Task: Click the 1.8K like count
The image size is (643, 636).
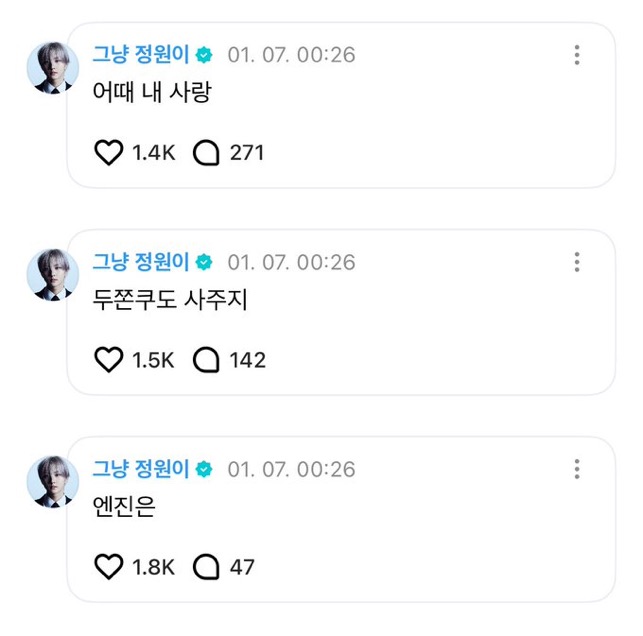Action: click(x=153, y=567)
